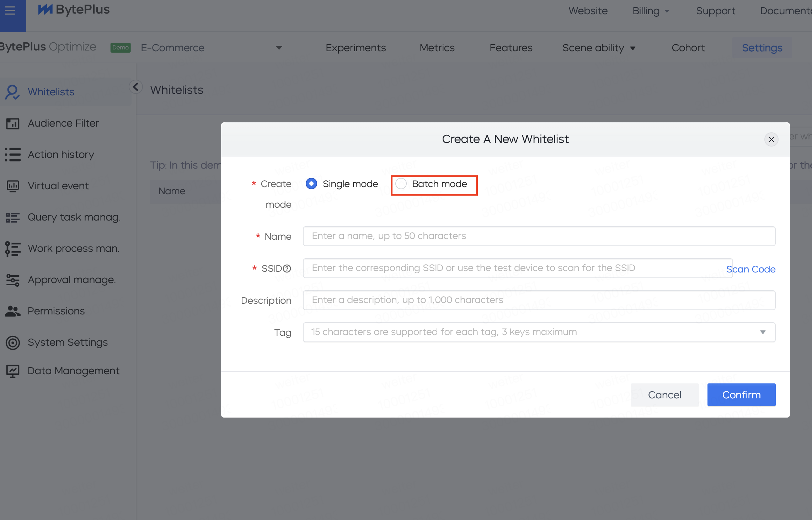
Task: Open the hamburger menu at top left
Action: pos(10,10)
